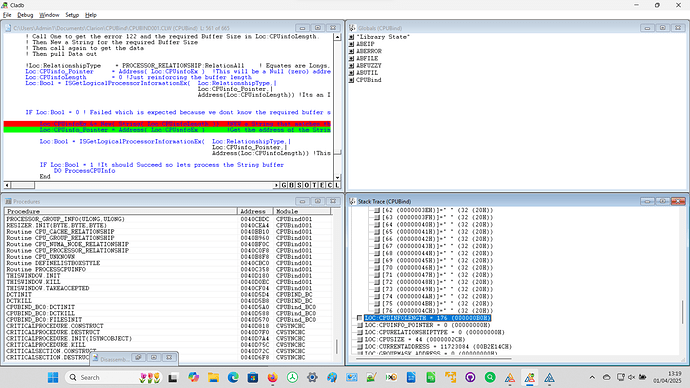Click the Module column header
This screenshot has height=388, width=690.
[x=302, y=211]
